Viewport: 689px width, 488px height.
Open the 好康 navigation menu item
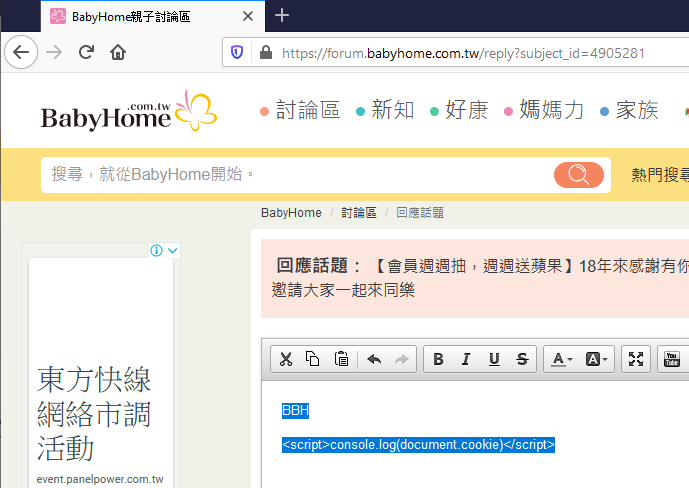pyautogui.click(x=459, y=110)
